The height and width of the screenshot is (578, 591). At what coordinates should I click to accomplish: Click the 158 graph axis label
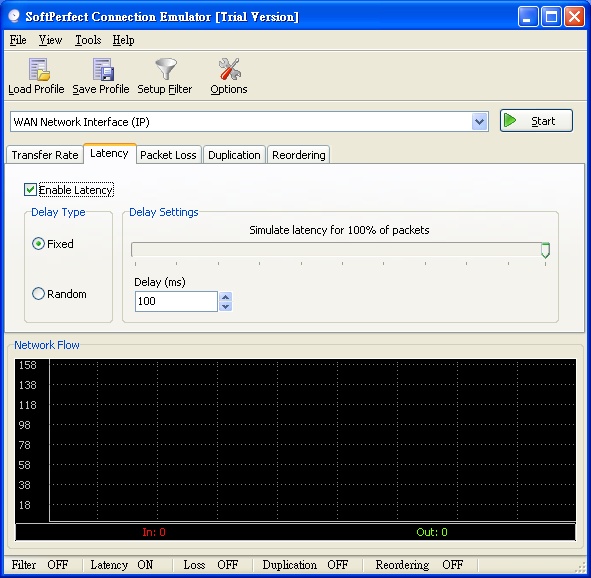pyautogui.click(x=28, y=365)
